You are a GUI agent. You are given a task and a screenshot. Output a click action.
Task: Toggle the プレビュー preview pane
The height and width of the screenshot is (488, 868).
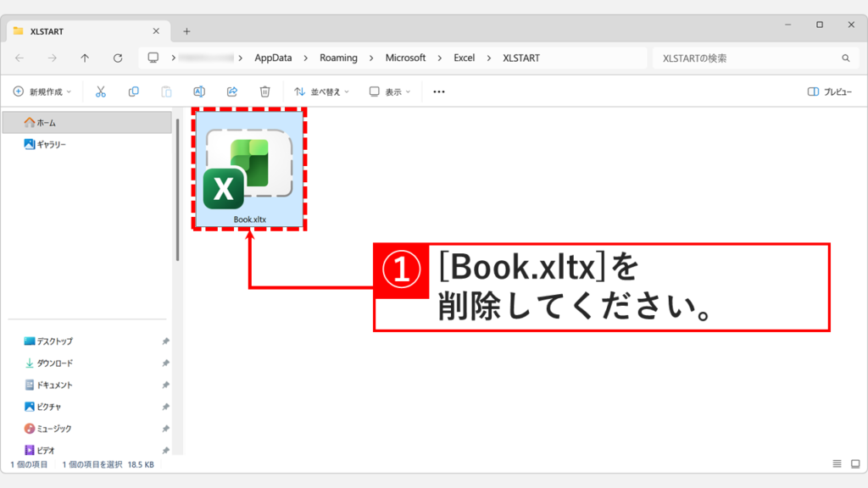840,91
